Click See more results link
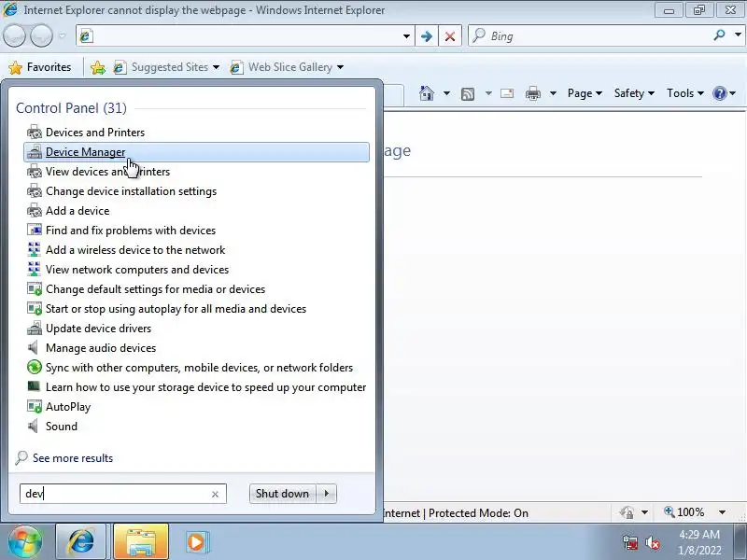This screenshot has width=747, height=560. point(73,458)
